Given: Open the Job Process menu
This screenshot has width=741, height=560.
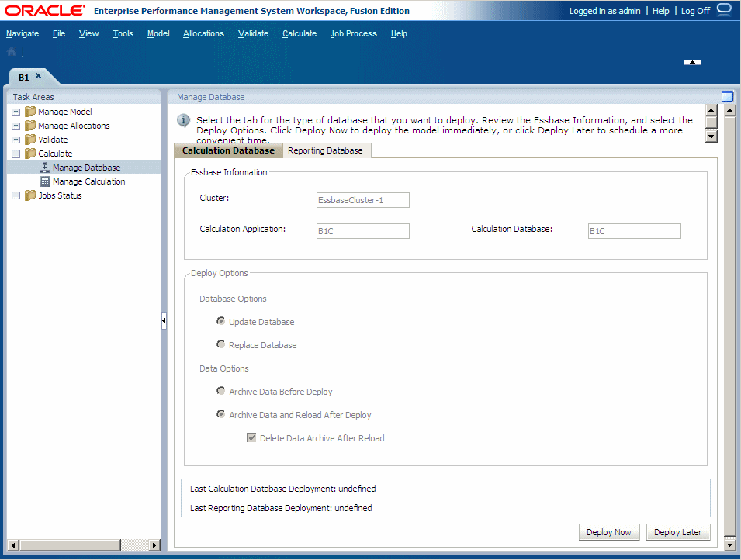Looking at the screenshot, I should pos(354,33).
